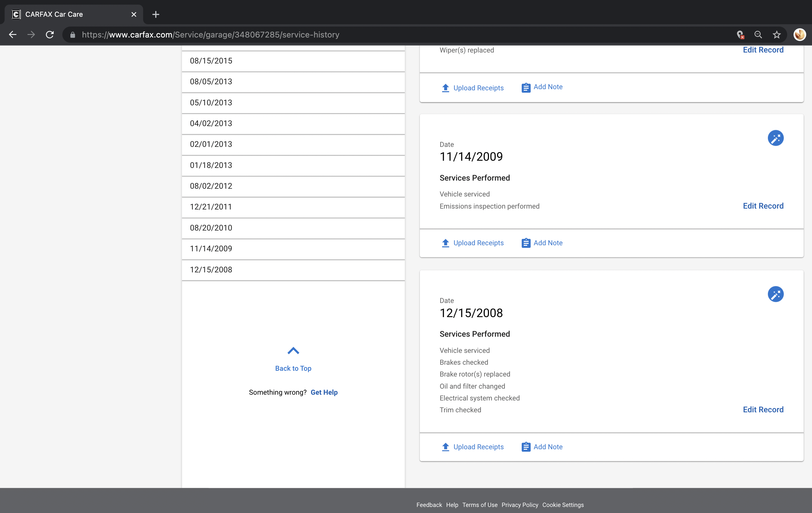Screen dimensions: 812x513
Task: Open Help in the footer
Action: coord(452,505)
